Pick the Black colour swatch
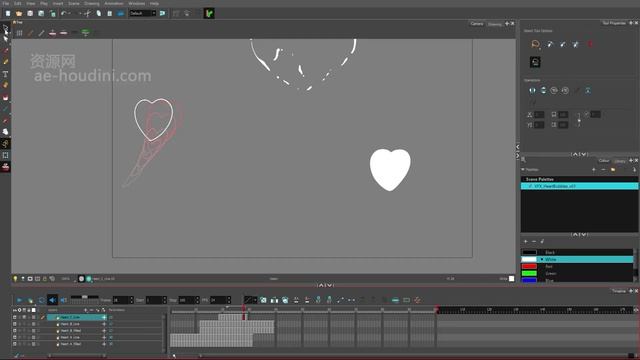This screenshot has width=640, height=360. [x=529, y=253]
